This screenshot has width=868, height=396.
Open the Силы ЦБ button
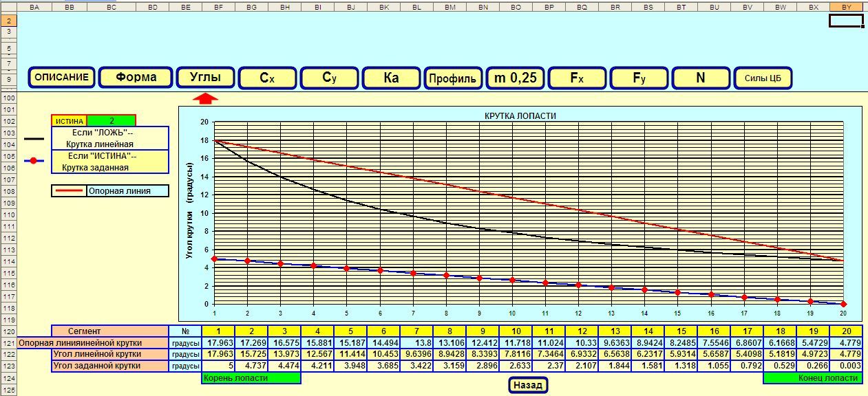763,78
